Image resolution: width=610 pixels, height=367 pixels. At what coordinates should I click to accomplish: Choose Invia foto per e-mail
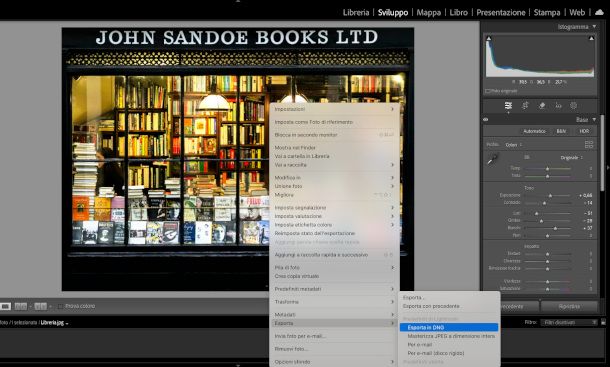pos(334,336)
